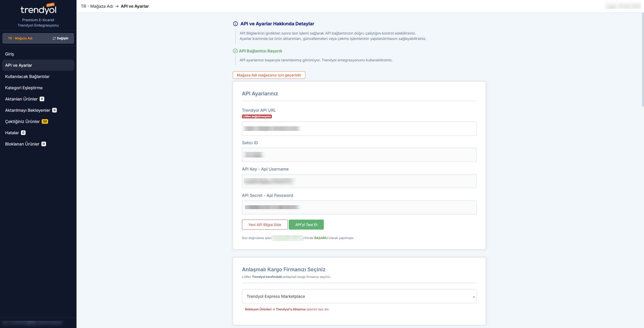Select Aktarılmayı Bekleyenler menu item
Viewport: 644px width, 328px height.
point(28,110)
